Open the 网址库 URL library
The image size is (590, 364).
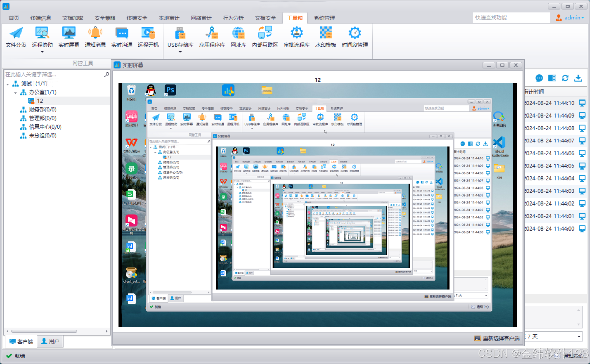tap(238, 37)
